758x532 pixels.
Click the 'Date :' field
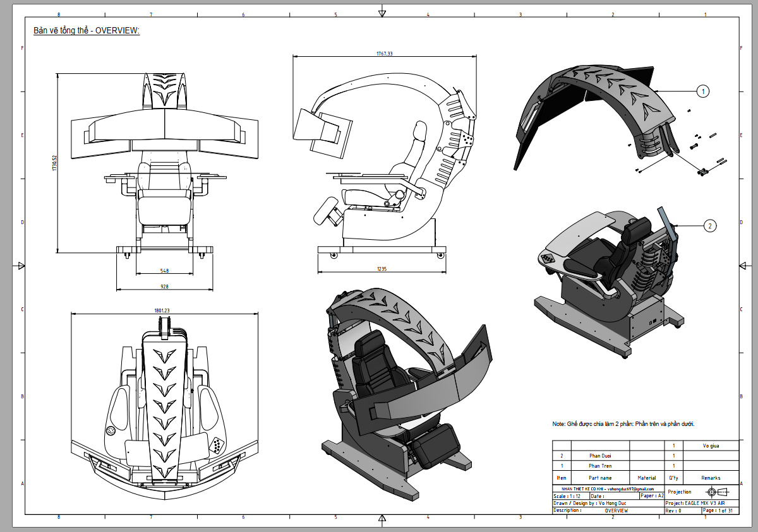(615, 496)
